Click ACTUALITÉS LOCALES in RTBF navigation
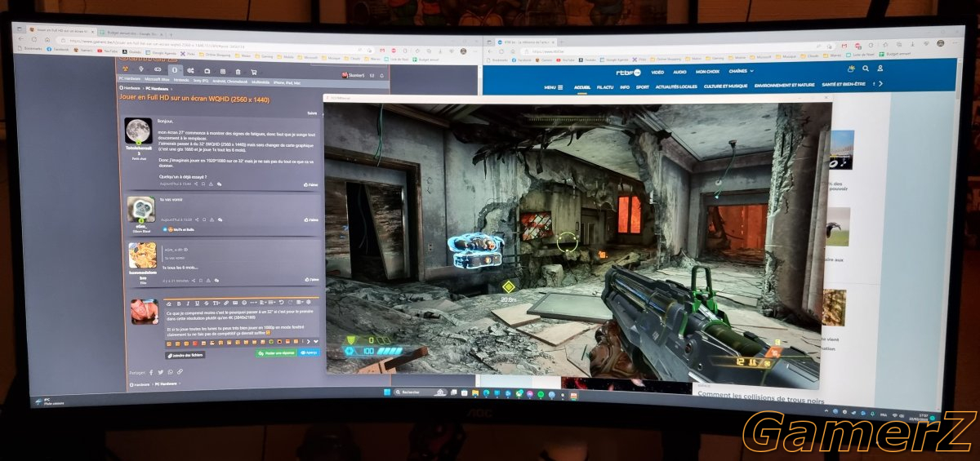Image resolution: width=980 pixels, height=461 pixels. (x=676, y=86)
